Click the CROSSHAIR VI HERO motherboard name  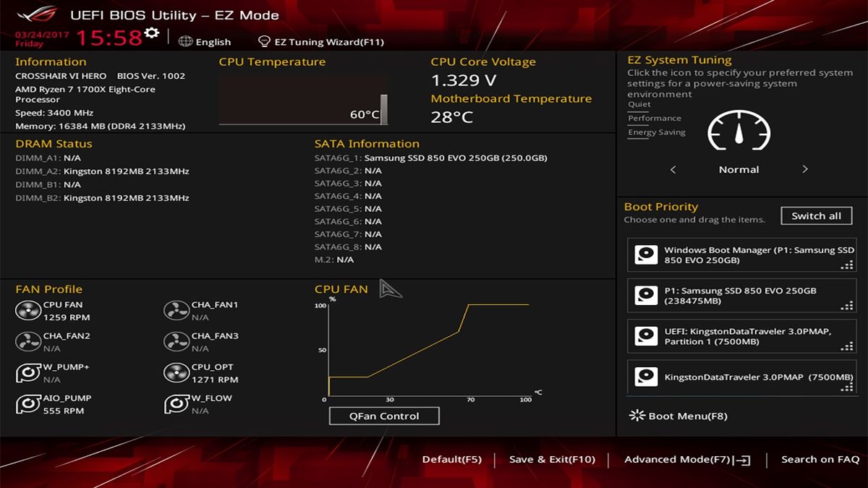tap(61, 76)
